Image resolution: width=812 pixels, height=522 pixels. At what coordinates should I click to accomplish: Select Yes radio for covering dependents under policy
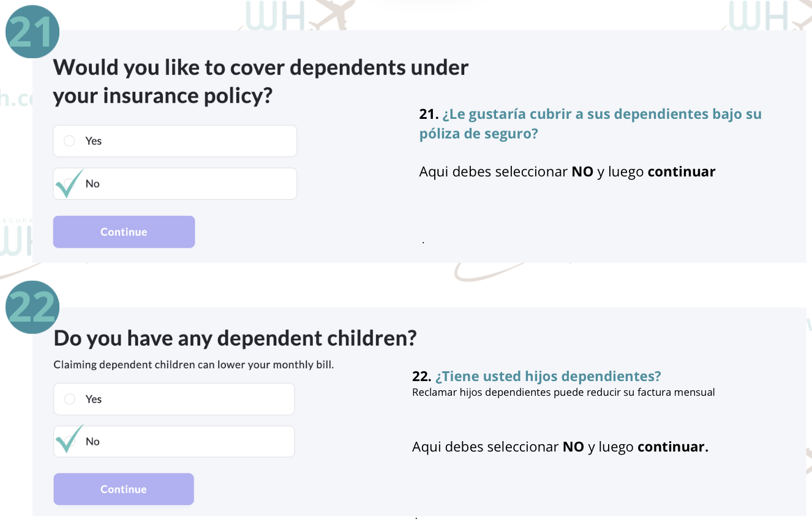(x=70, y=141)
